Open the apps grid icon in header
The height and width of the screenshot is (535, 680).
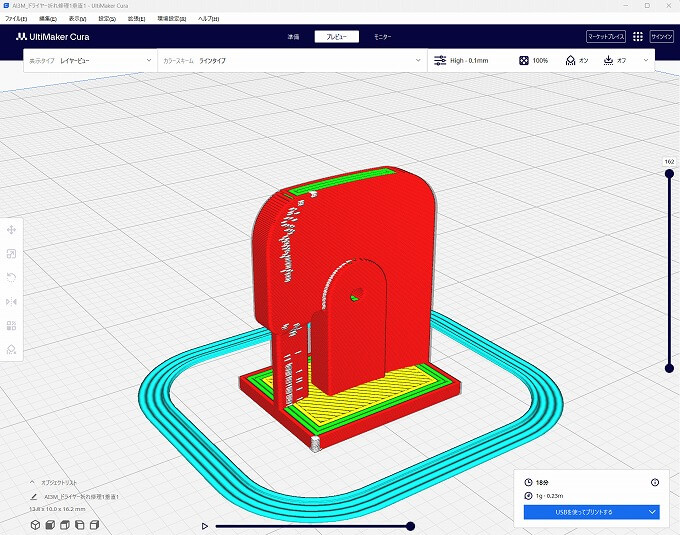tap(638, 36)
